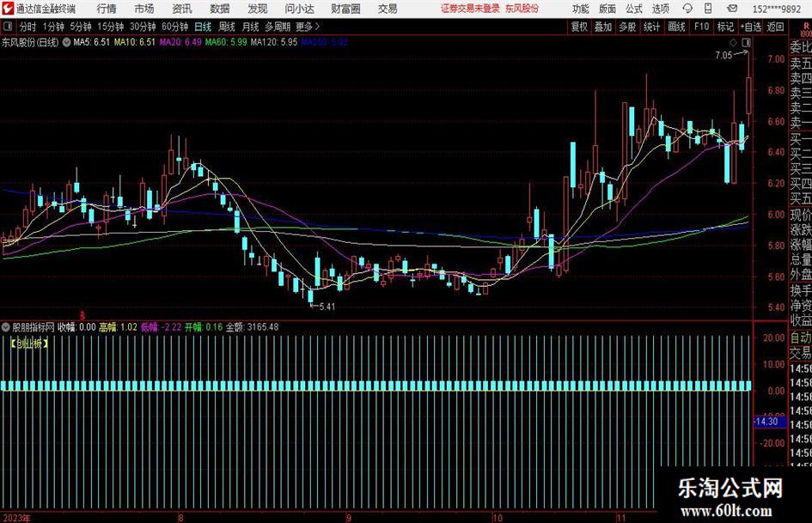Image resolution: width=812 pixels, height=523 pixels.
Task: Click the 金额: 3165.48 value
Action: [x=253, y=327]
